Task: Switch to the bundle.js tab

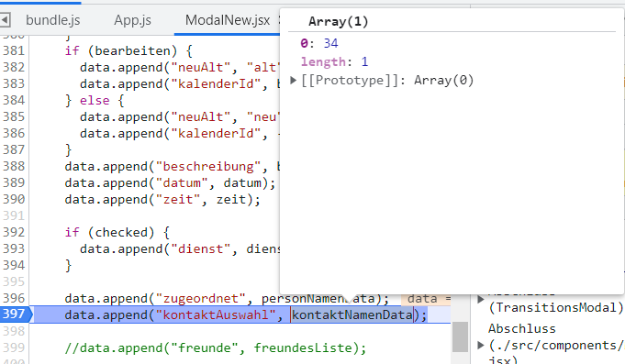Action: point(52,20)
